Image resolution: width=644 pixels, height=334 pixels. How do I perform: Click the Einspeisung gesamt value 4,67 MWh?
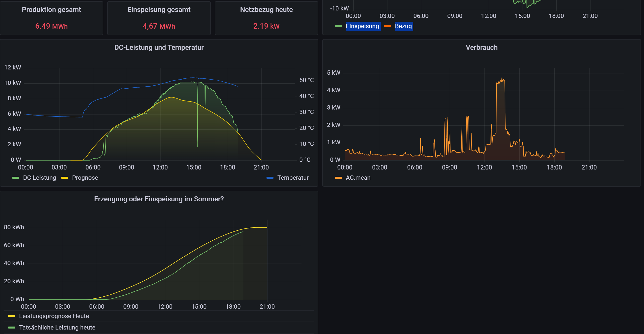click(159, 26)
